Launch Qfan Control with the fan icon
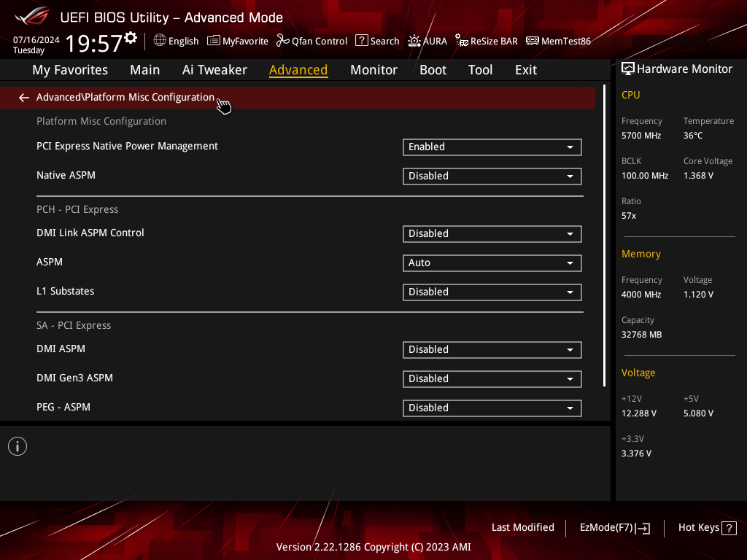This screenshot has width=747, height=560. (x=283, y=41)
